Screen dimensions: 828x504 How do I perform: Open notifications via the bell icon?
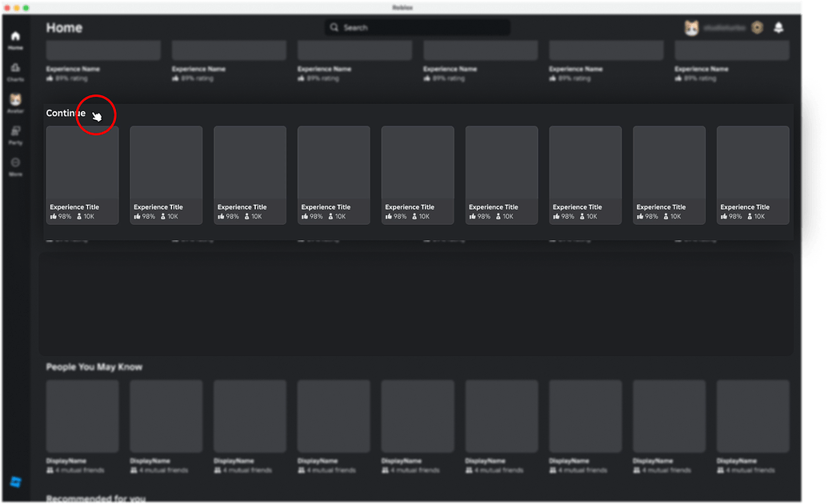(780, 27)
